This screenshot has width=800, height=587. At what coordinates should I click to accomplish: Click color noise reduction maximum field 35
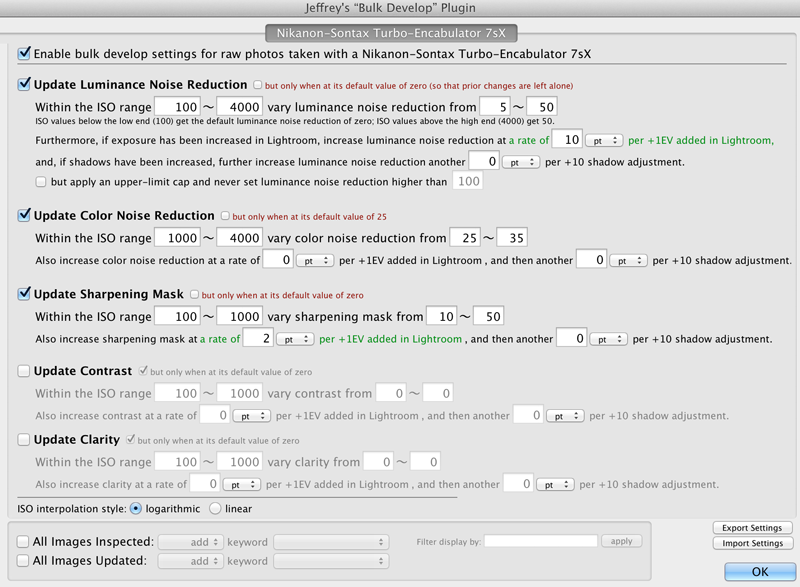(x=512, y=238)
